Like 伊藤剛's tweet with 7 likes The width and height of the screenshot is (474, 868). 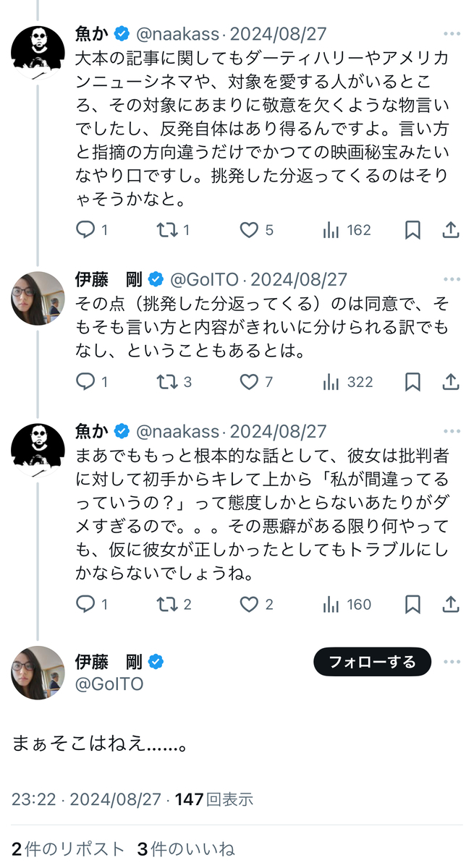click(x=250, y=381)
